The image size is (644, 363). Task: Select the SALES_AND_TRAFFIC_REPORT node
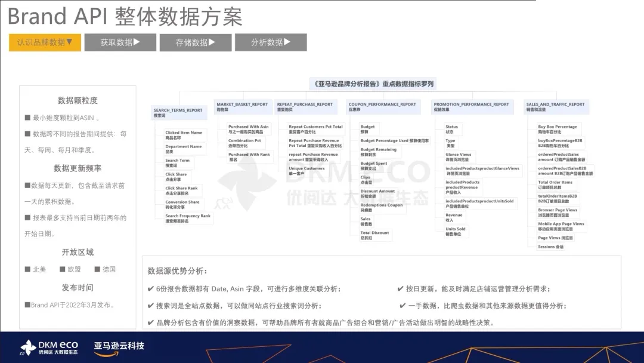tap(556, 107)
